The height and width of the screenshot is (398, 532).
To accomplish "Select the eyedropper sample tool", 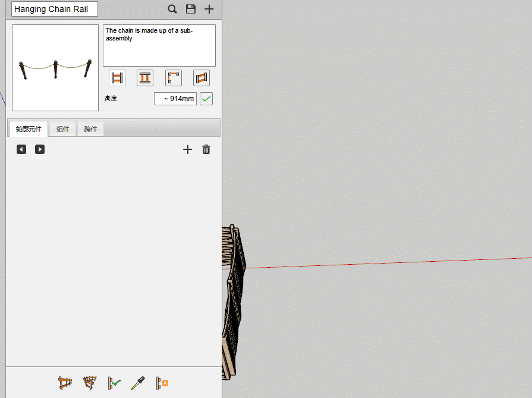I will [x=138, y=383].
